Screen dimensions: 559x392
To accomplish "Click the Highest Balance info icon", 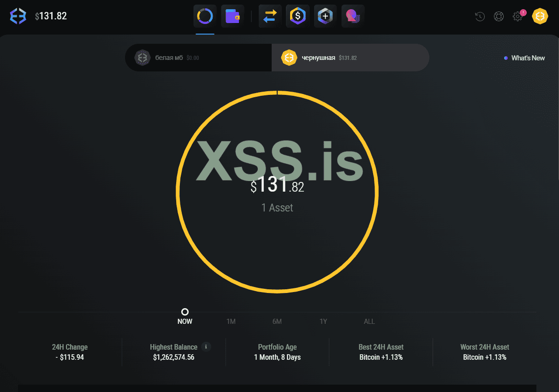I will 206,346.
